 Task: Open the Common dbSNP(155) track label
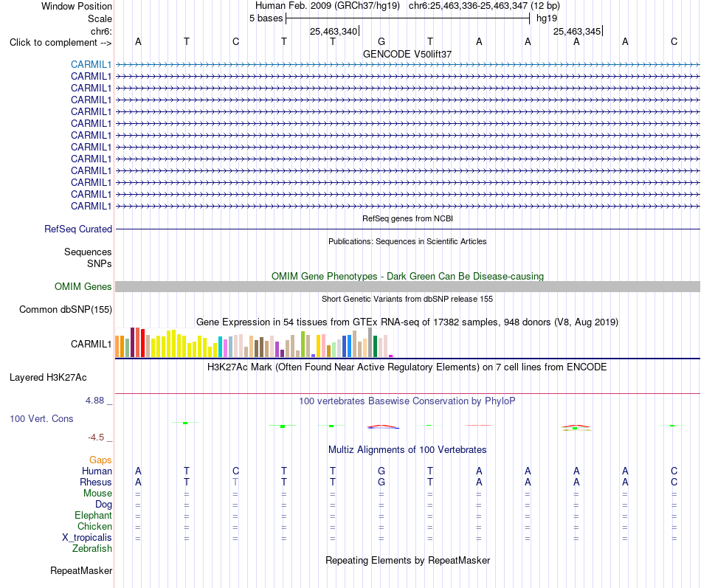[66, 309]
